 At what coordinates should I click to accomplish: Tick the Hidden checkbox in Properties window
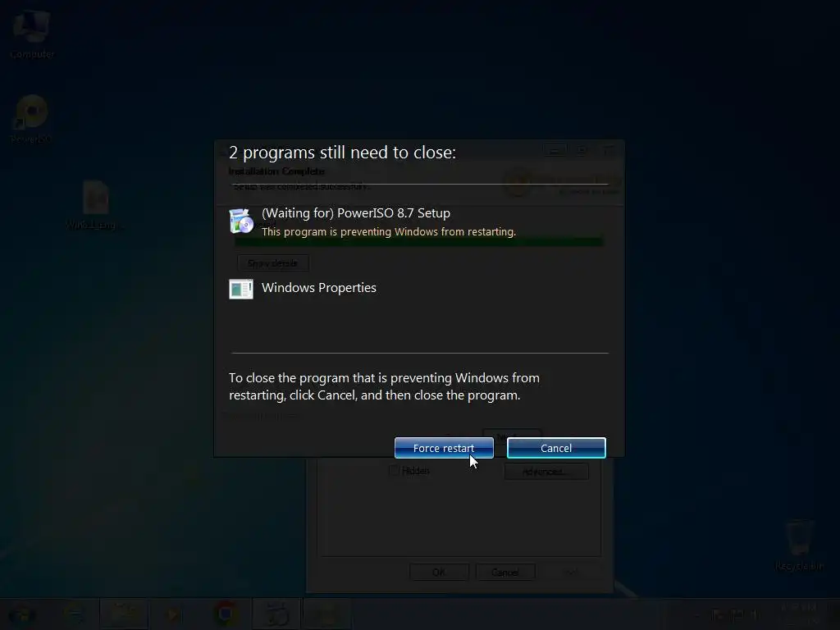pos(395,470)
